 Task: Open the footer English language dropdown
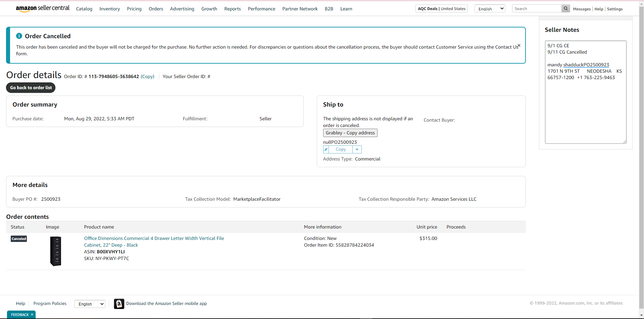pos(90,304)
